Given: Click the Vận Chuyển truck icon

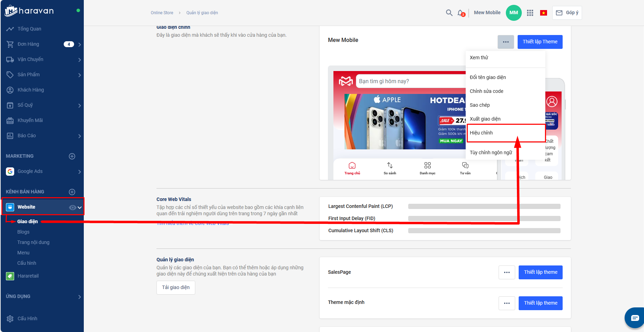Looking at the screenshot, I should coord(10,59).
